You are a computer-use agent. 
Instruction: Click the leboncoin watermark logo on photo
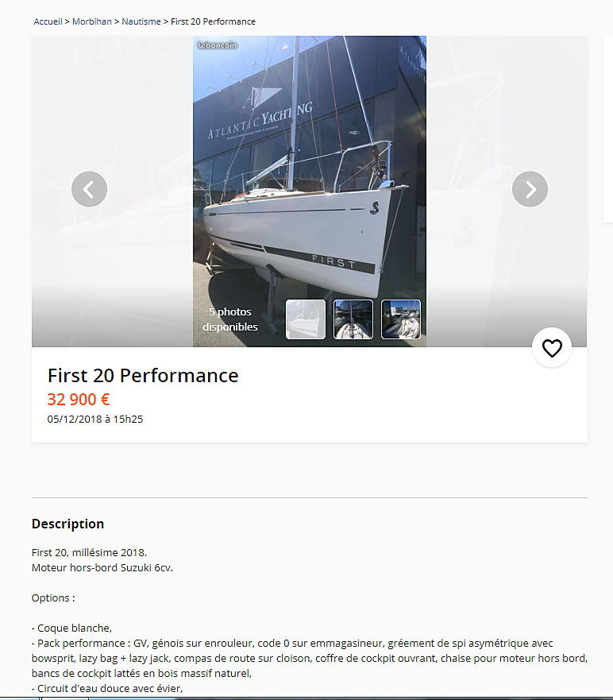[x=218, y=45]
